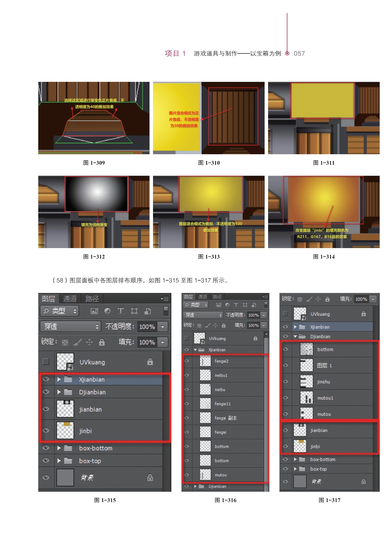This screenshot has width=392, height=554.
Task: Select the mutou1 layer
Action: tap(325, 398)
